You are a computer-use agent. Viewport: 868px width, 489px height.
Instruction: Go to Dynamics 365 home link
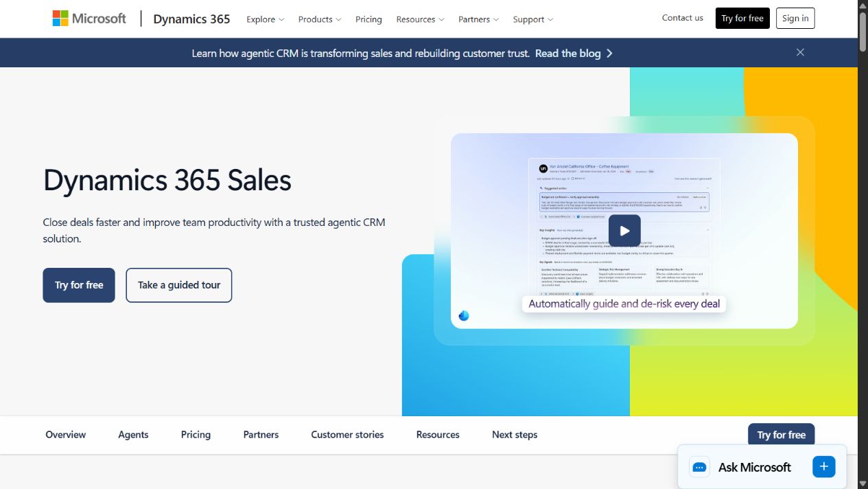click(x=191, y=19)
